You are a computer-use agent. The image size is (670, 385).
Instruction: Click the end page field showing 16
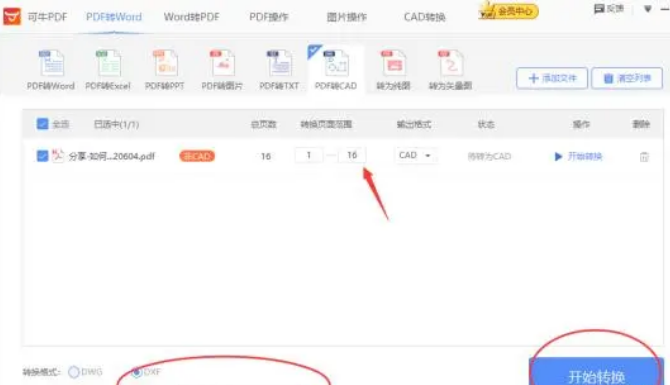click(352, 155)
